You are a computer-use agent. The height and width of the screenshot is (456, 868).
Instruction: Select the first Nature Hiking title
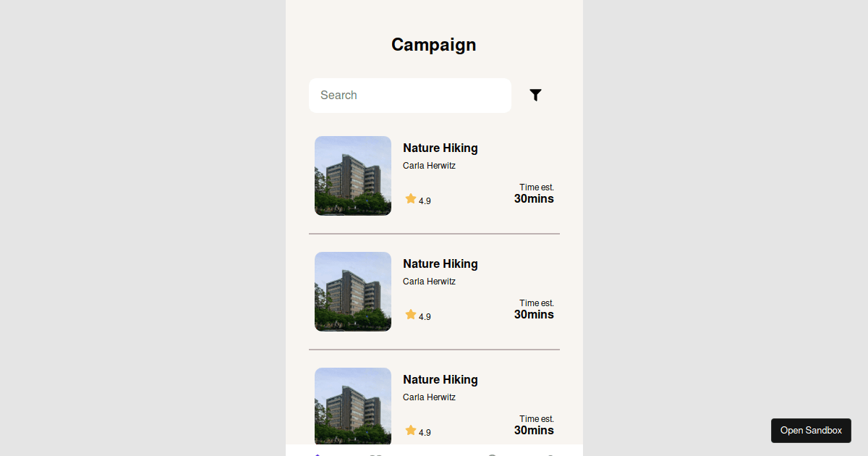click(441, 148)
